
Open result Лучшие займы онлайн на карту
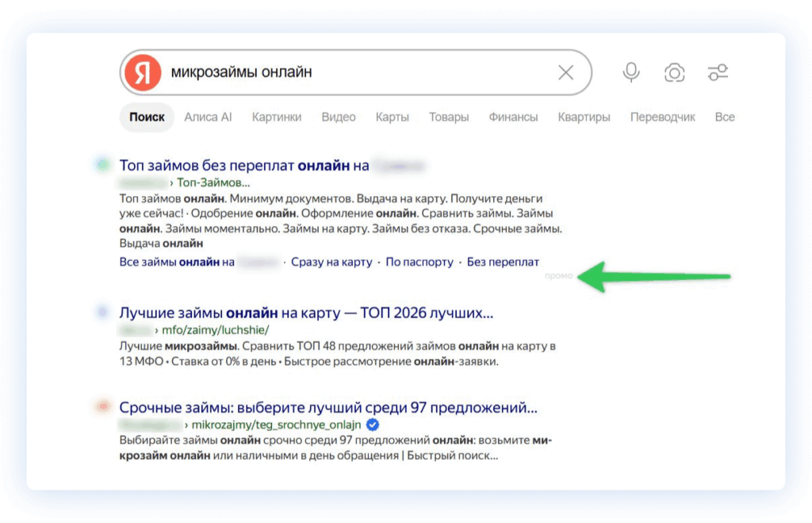[306, 313]
